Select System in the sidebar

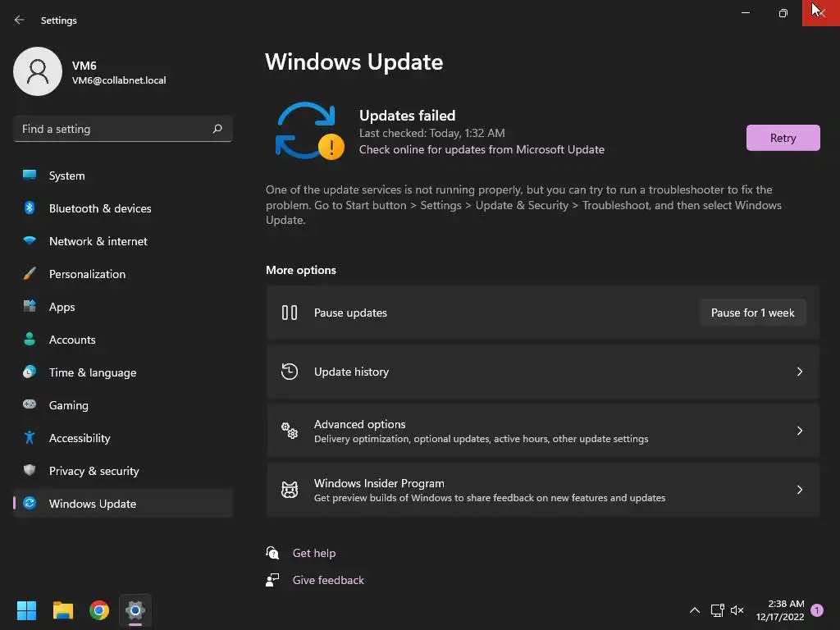pos(123,176)
